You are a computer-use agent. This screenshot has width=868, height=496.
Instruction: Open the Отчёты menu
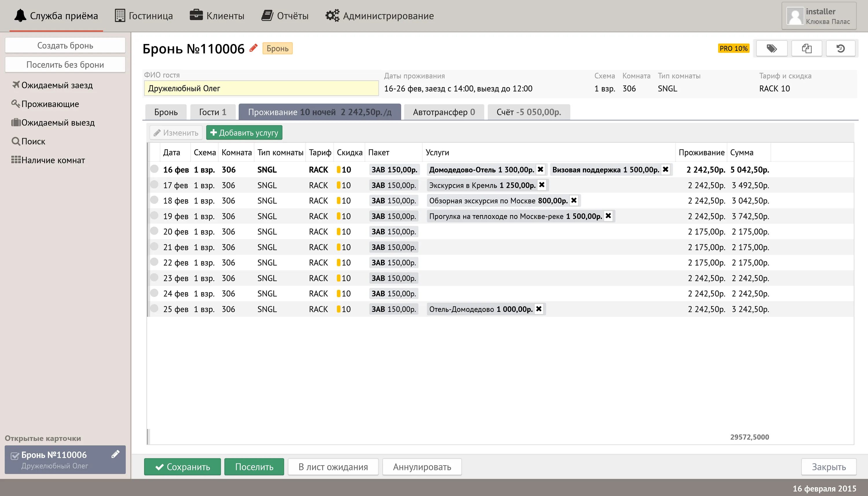pyautogui.click(x=285, y=16)
